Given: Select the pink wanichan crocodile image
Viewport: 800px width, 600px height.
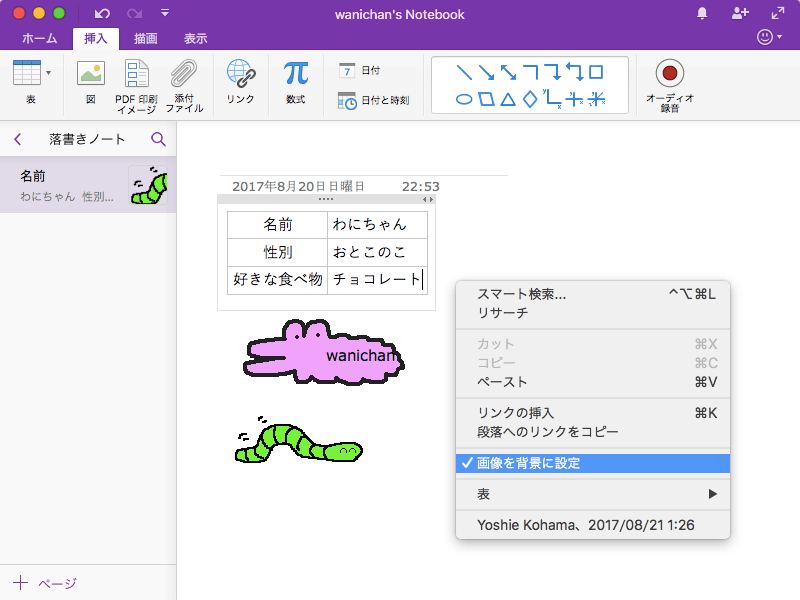Looking at the screenshot, I should click(x=324, y=352).
